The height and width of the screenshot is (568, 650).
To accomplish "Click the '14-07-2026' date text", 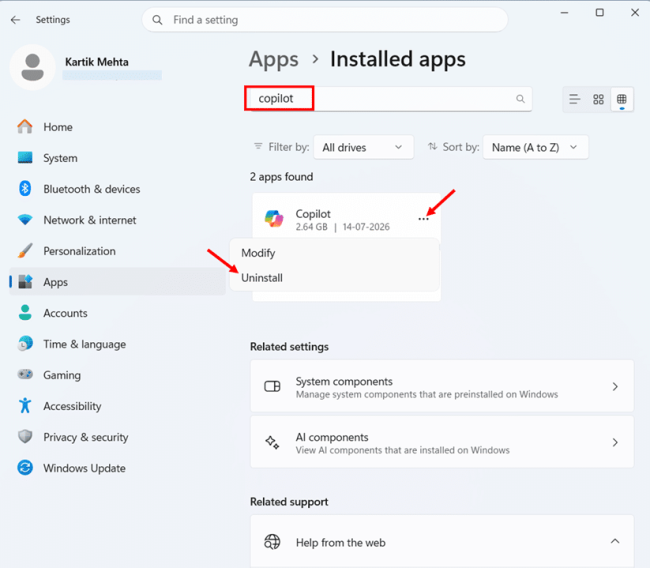I will click(366, 227).
